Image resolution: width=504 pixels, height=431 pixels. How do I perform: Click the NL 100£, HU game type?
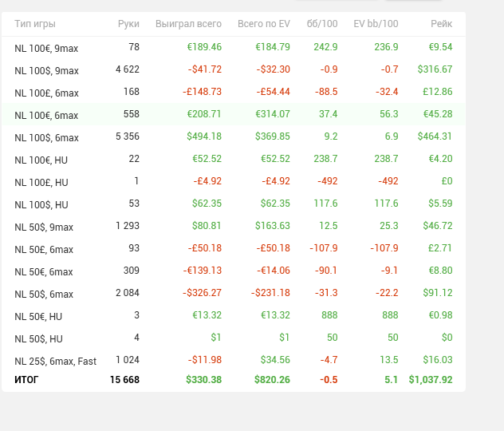(41, 183)
